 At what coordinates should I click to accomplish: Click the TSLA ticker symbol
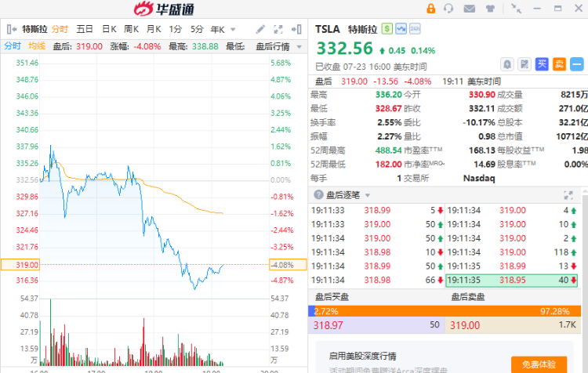(328, 29)
